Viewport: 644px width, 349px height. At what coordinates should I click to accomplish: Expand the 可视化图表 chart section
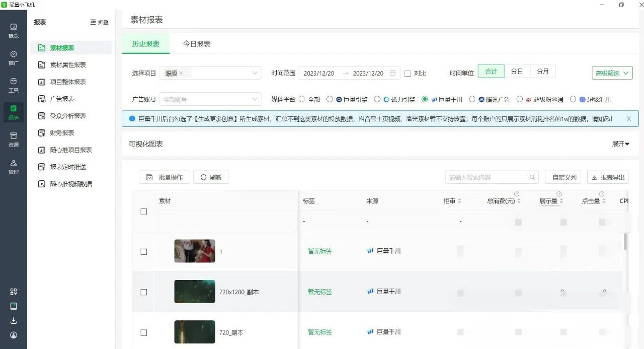pyautogui.click(x=621, y=144)
